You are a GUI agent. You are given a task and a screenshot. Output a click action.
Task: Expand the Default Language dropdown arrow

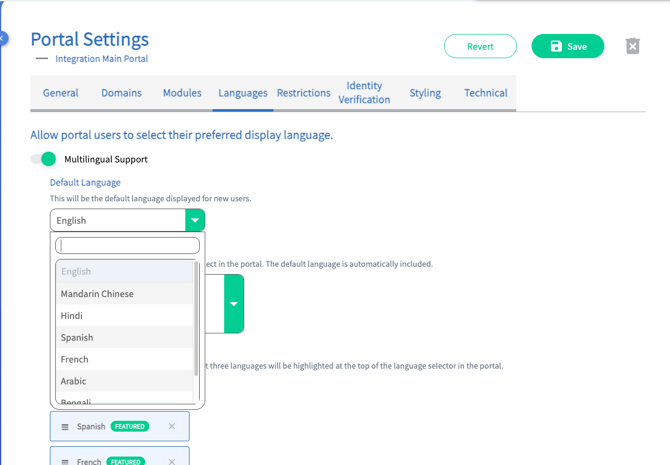coord(195,221)
